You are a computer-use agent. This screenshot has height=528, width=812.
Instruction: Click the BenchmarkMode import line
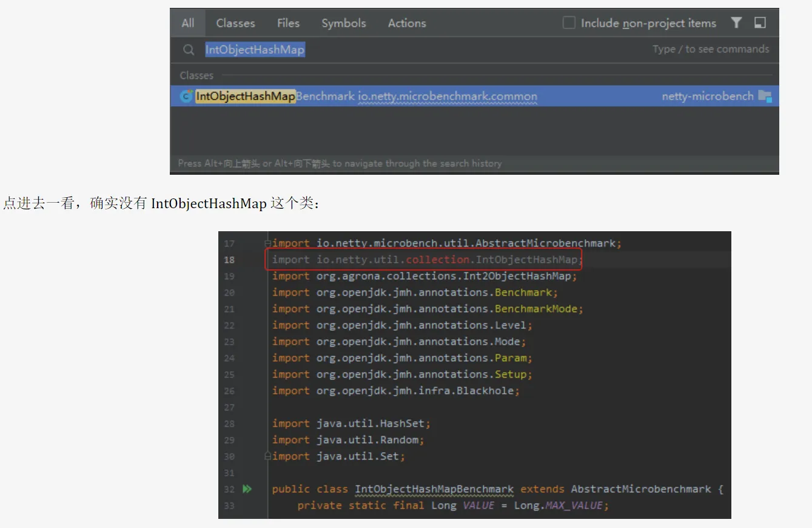[x=428, y=309]
